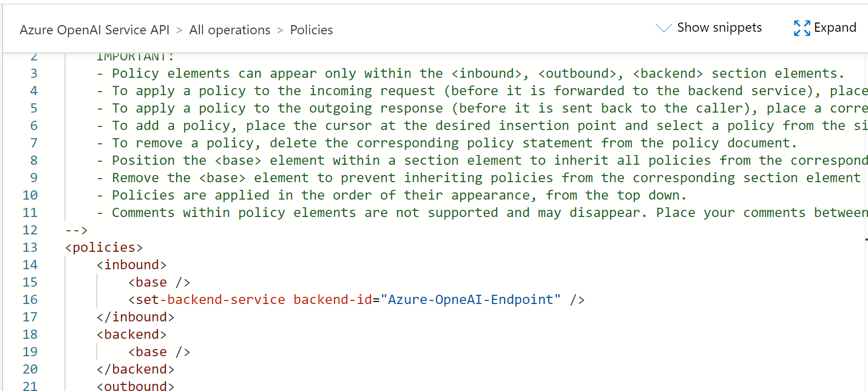The height and width of the screenshot is (391, 868).
Task: Click line number 7 in gutter
Action: point(34,143)
